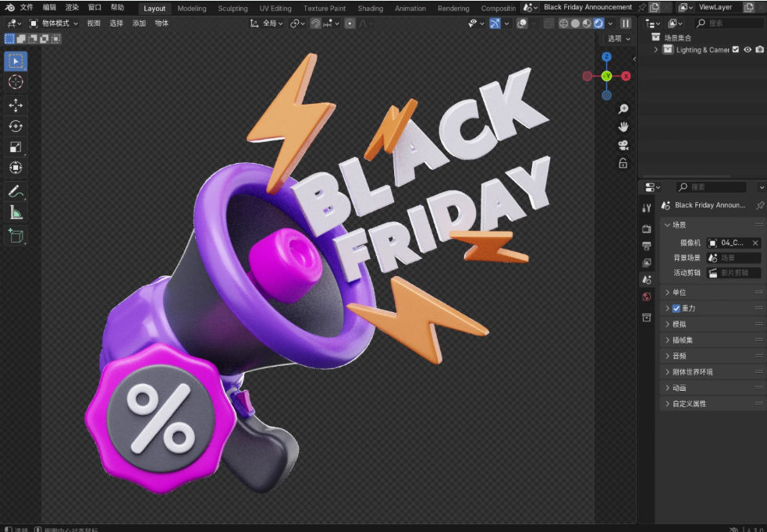The width and height of the screenshot is (767, 532).
Task: Select the Measure tool
Action: pyautogui.click(x=16, y=212)
